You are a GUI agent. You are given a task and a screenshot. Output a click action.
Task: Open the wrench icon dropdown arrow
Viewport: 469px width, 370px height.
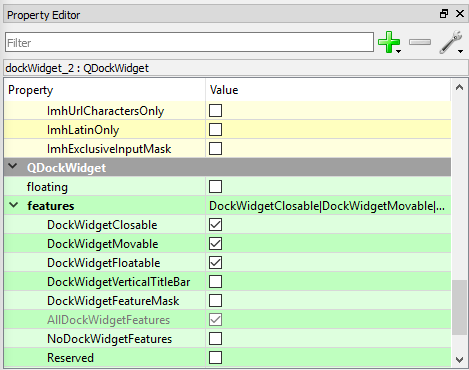(460, 51)
